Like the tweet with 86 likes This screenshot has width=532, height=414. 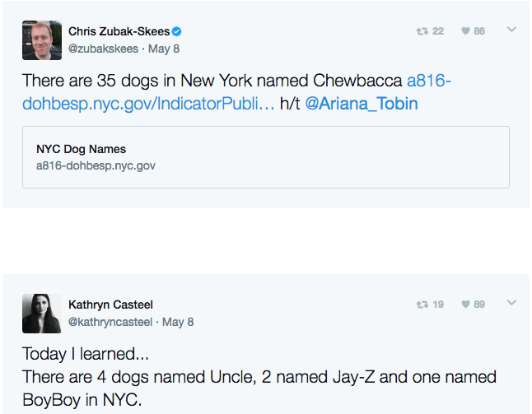tap(466, 31)
